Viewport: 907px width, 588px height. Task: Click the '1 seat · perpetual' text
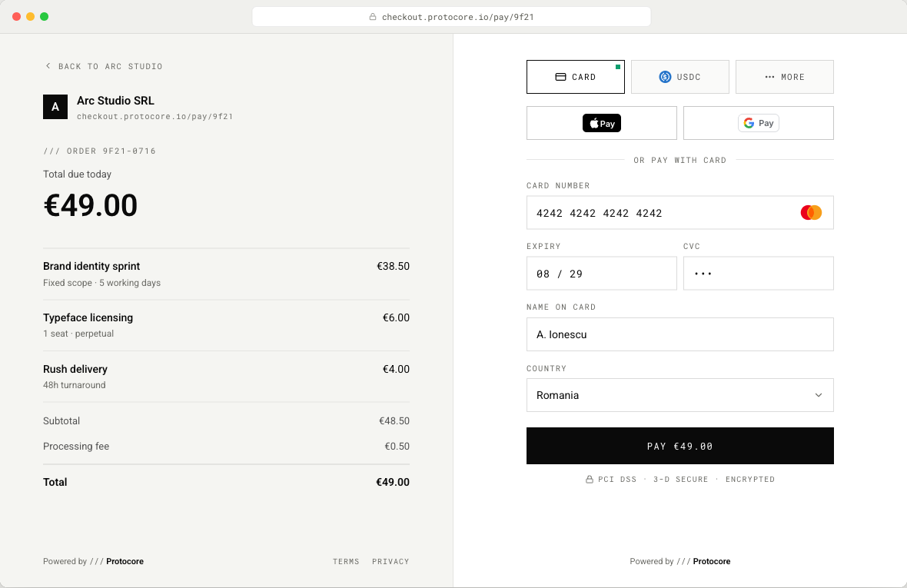click(x=78, y=334)
